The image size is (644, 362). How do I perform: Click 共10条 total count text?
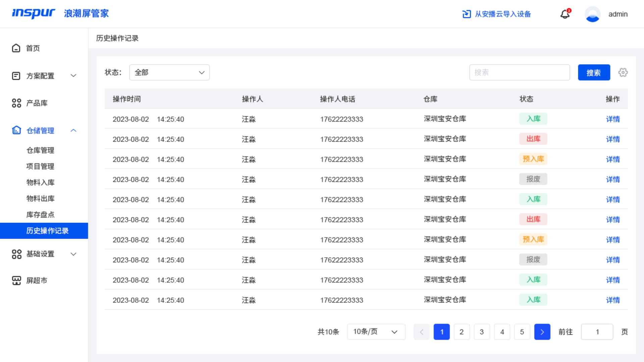[x=328, y=332]
